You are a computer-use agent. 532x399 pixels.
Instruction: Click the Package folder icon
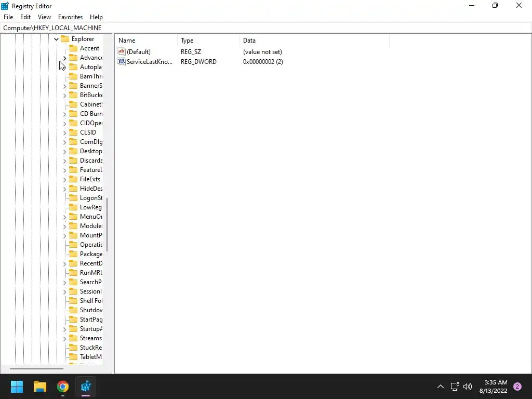(x=73, y=254)
